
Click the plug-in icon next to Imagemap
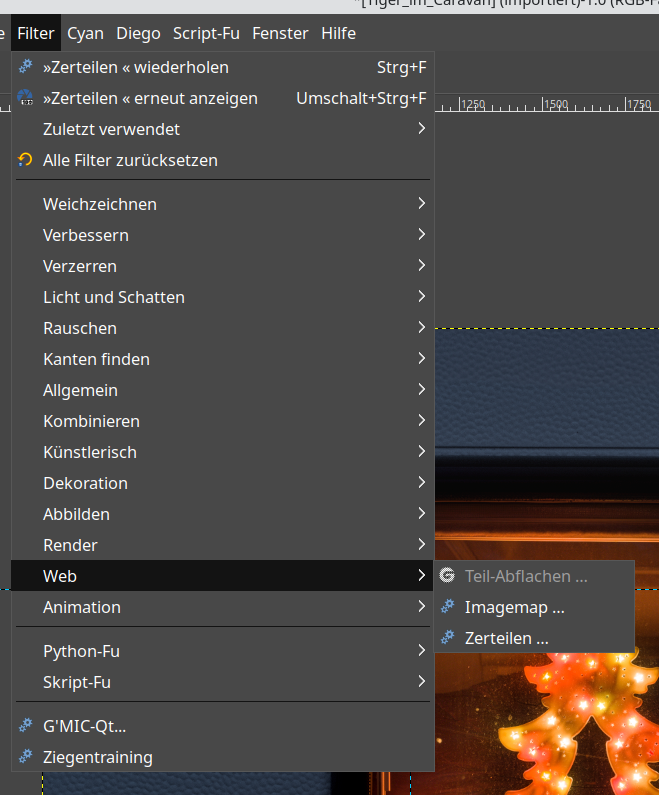pos(447,607)
